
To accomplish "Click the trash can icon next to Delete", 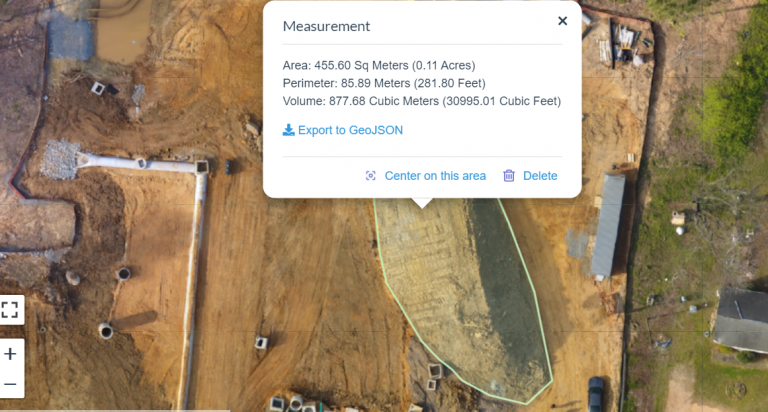I will pos(509,176).
